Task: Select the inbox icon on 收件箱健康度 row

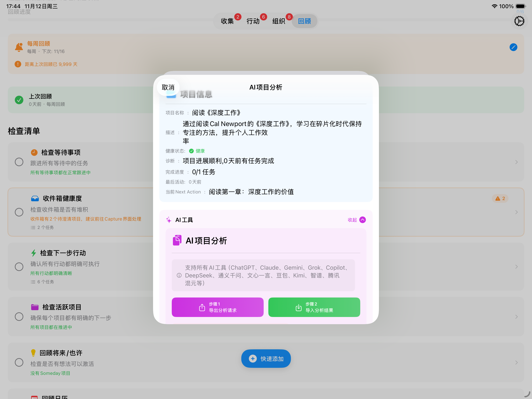Action: [x=35, y=198]
